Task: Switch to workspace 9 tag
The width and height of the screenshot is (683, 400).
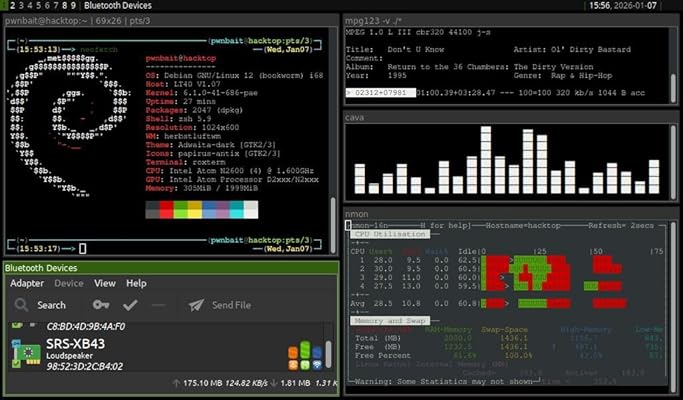Action: 74,6
